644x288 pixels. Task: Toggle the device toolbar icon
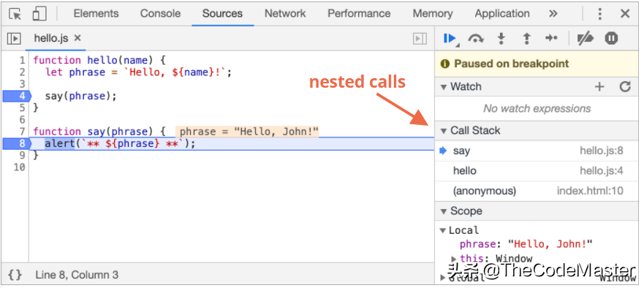click(x=39, y=14)
